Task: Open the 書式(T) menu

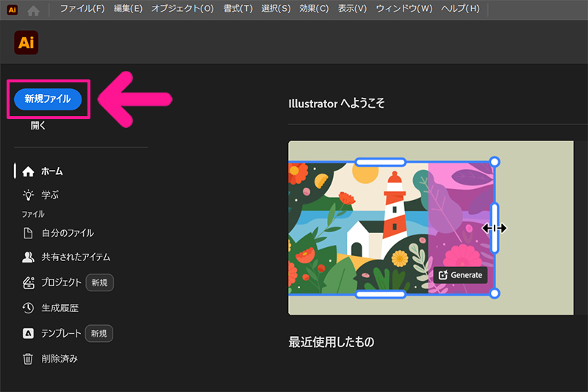Action: tap(238, 9)
